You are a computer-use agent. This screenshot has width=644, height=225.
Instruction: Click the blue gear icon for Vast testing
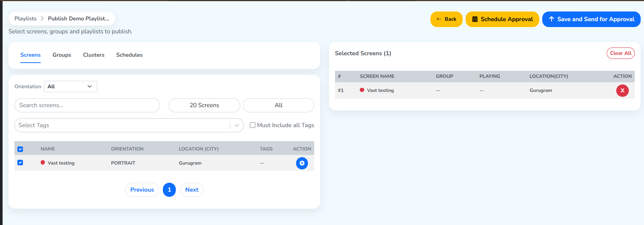point(302,163)
